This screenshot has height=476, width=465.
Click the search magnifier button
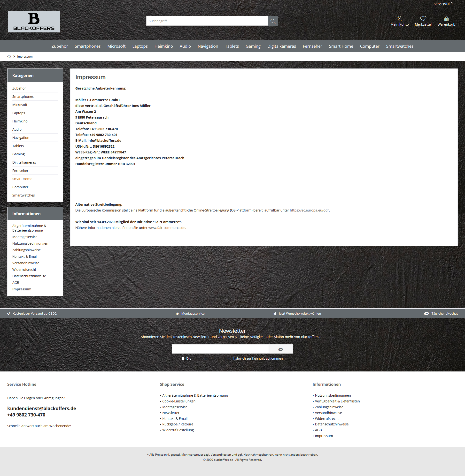[x=273, y=21]
